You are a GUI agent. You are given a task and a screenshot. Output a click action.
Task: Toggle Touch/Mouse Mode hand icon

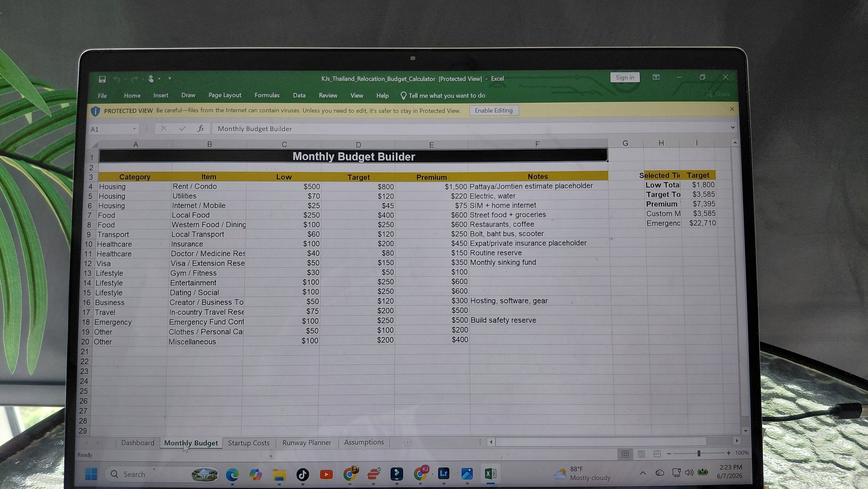(x=151, y=79)
